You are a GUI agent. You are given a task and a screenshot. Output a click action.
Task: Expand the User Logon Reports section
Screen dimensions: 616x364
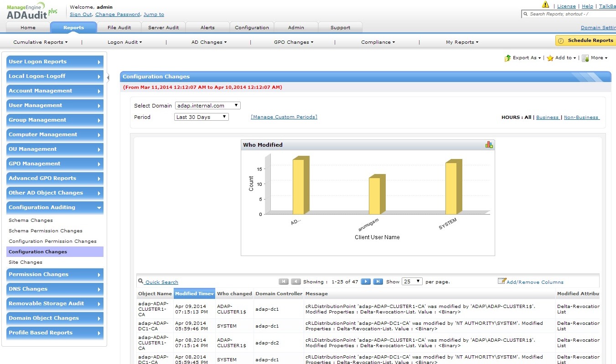55,62
